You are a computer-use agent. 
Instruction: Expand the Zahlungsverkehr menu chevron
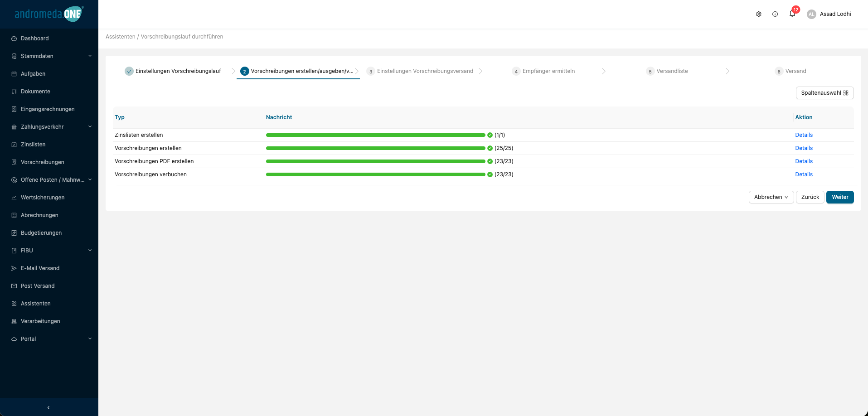90,127
